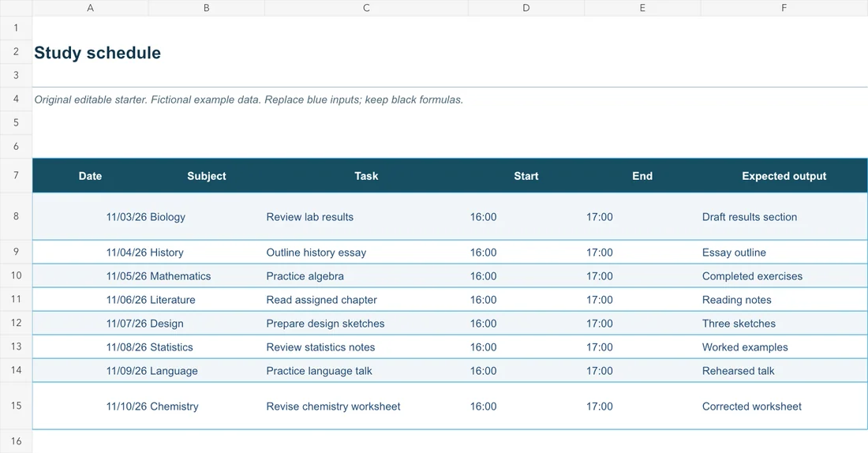Select the 'Rehearsed talk' output cell

pos(784,371)
